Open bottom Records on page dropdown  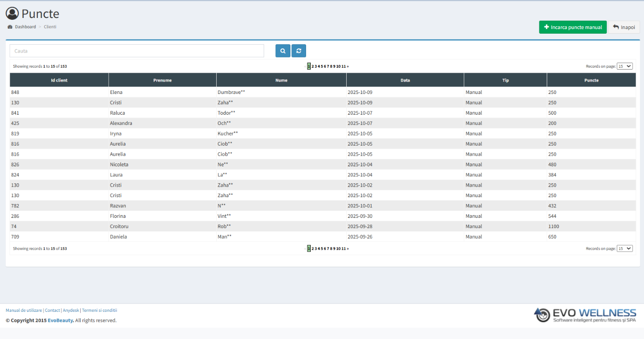pyautogui.click(x=625, y=249)
